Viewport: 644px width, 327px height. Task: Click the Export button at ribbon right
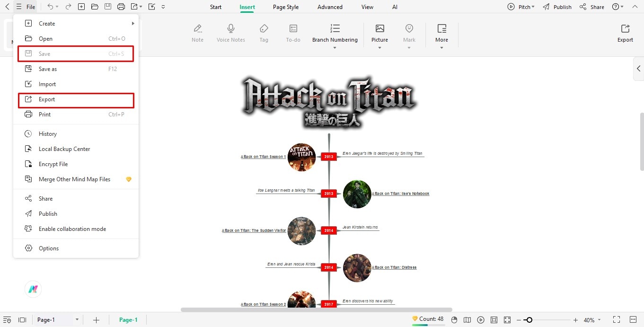tap(625, 33)
